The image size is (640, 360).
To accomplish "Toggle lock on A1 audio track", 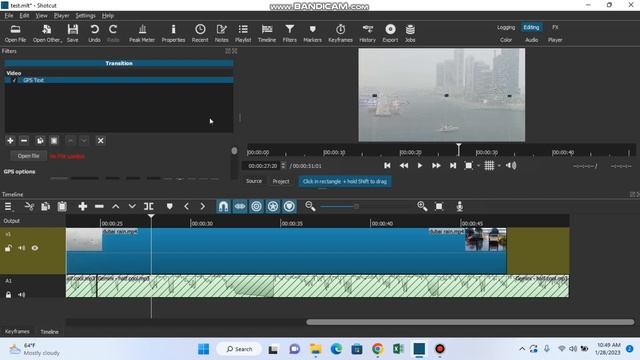I will [x=8, y=295].
